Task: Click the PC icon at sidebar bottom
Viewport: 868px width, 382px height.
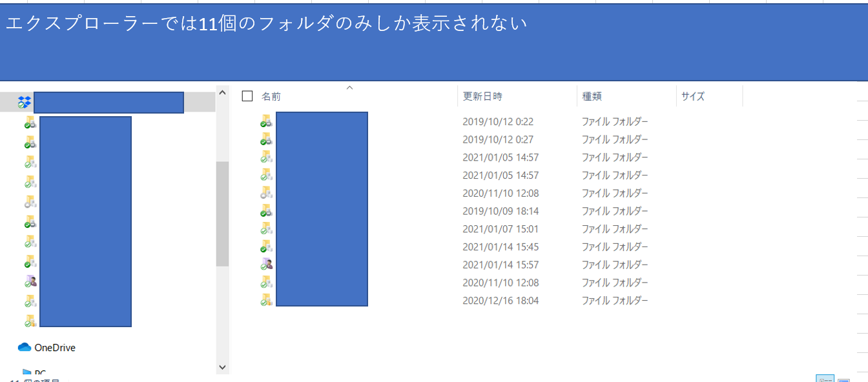Action: click(x=27, y=373)
